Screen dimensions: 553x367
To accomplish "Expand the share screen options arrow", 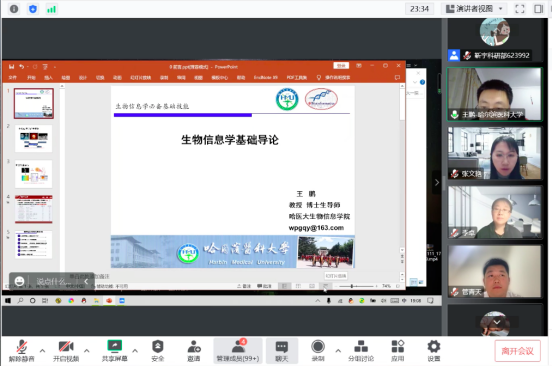I will (x=135, y=351).
